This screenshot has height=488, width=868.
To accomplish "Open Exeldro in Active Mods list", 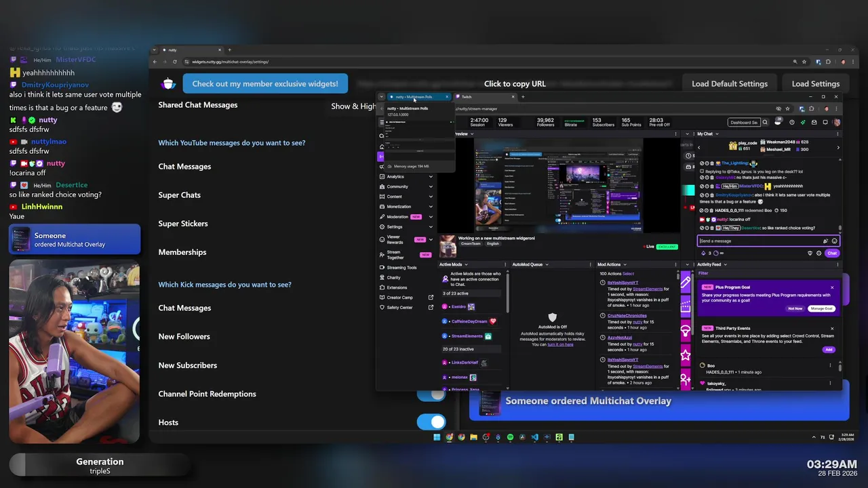I will 459,307.
